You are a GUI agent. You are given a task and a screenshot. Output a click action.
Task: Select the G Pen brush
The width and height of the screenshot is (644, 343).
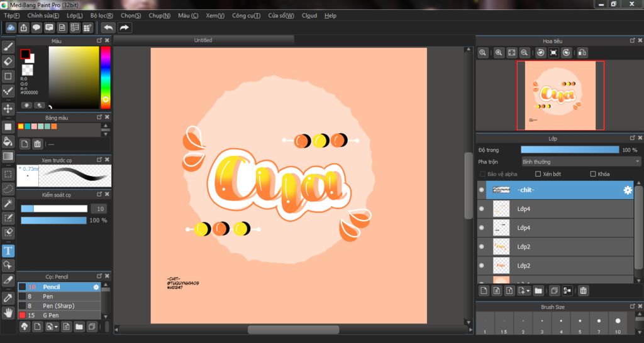(59, 315)
